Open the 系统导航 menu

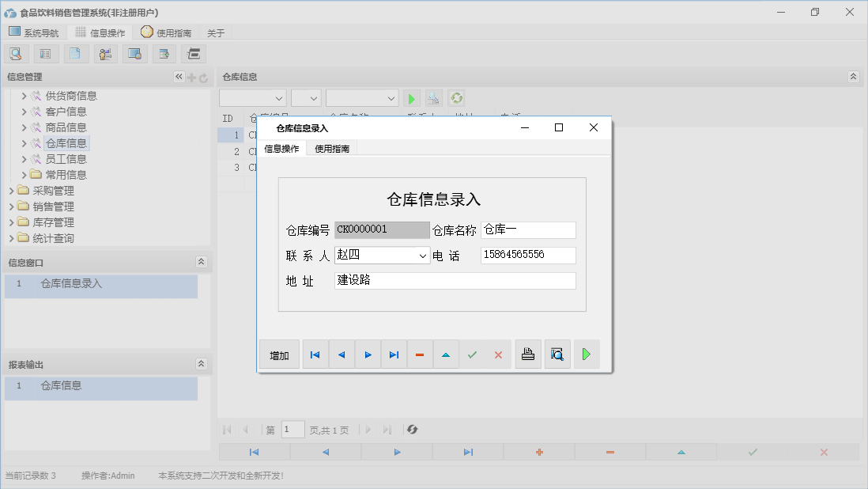pos(34,32)
